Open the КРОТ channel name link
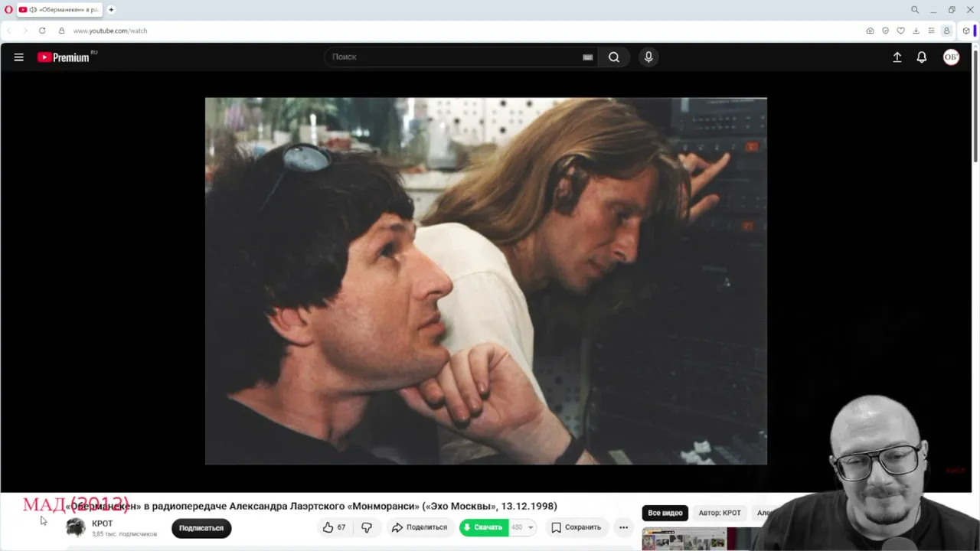This screenshot has width=980, height=551. 103,523
